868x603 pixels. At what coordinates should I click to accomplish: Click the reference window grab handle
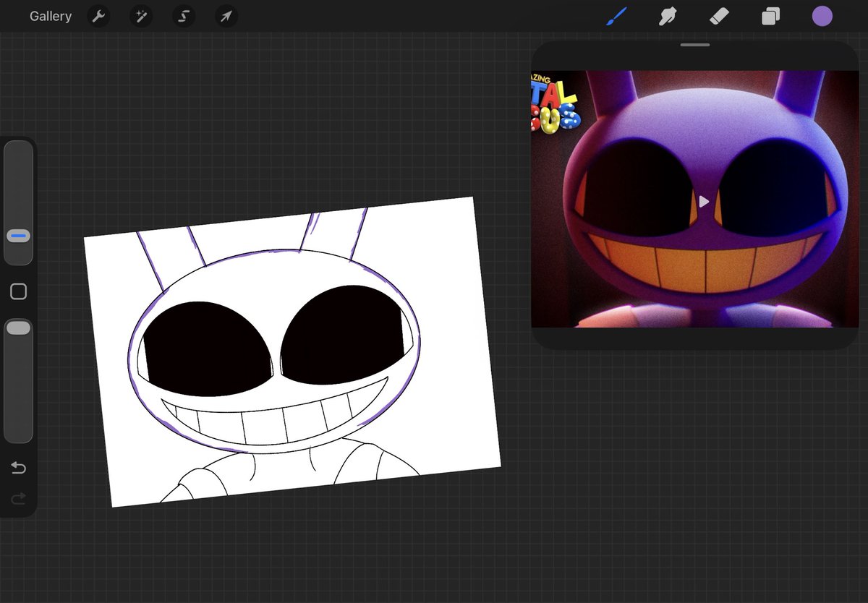pos(695,45)
